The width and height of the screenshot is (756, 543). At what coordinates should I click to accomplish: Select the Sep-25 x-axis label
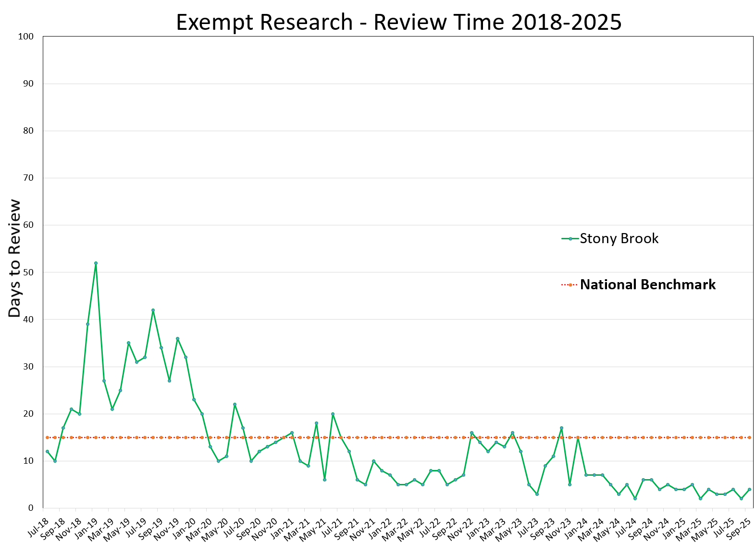740,529
